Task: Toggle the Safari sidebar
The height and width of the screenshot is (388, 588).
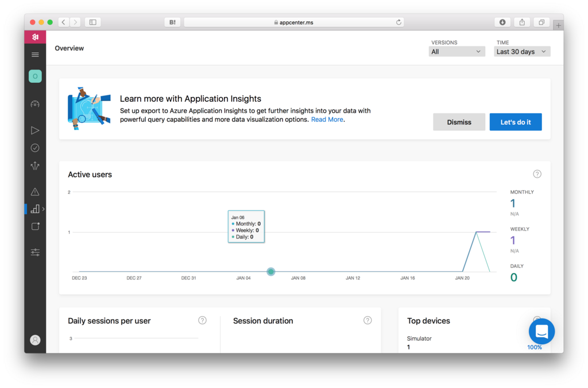Action: [x=92, y=22]
